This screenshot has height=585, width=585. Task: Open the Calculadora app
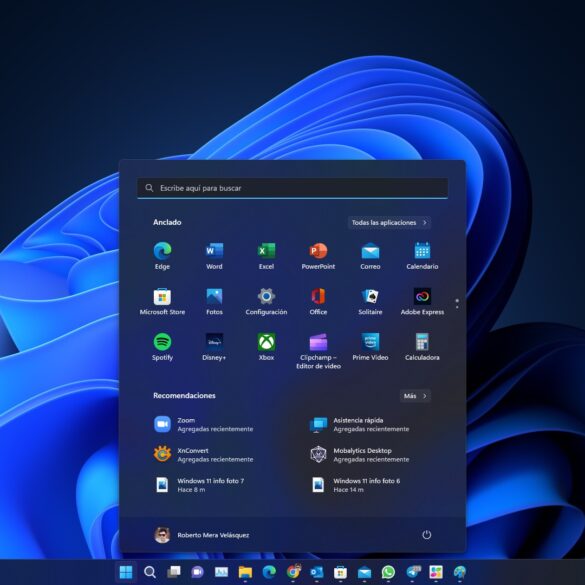[x=422, y=347]
